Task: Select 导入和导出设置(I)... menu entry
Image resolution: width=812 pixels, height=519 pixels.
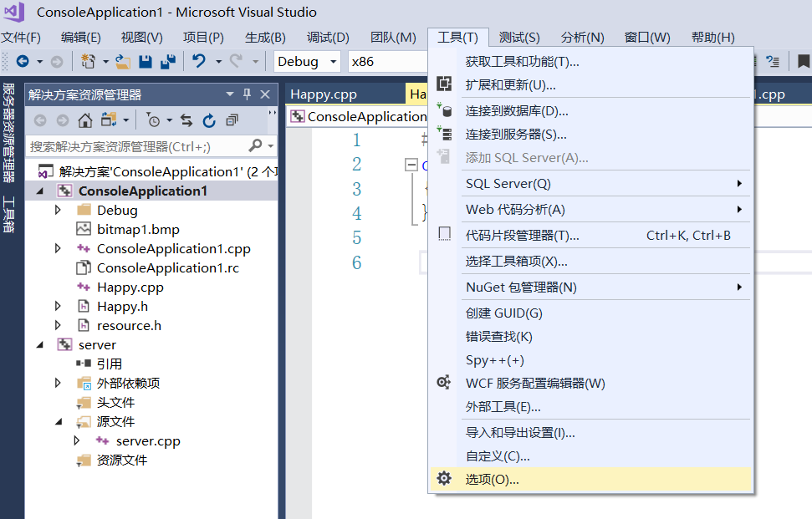Action: click(x=590, y=433)
